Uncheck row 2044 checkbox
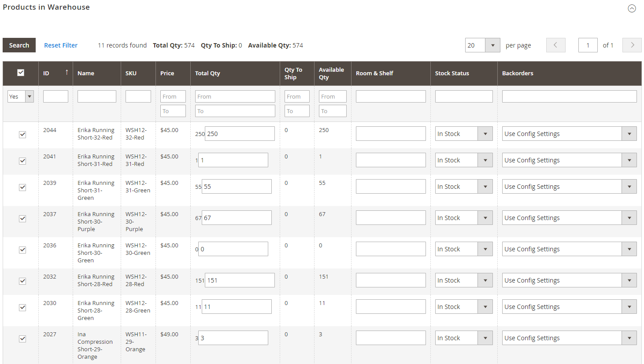The image size is (644, 364). (x=22, y=134)
